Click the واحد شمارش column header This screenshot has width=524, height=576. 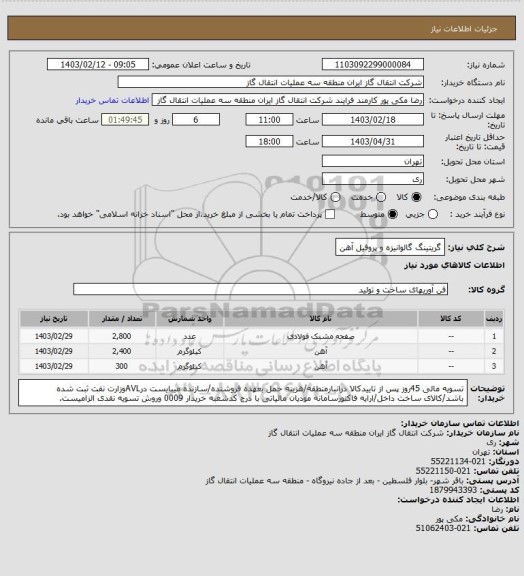[x=190, y=318]
